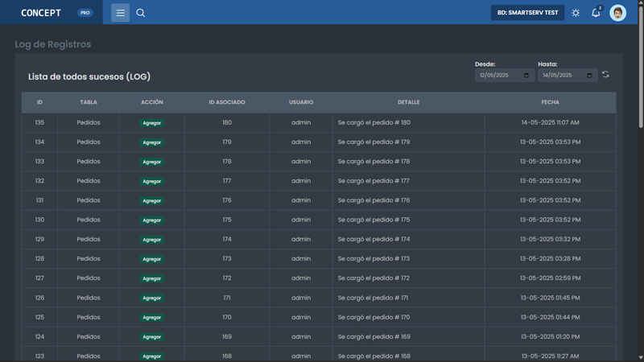This screenshot has height=362, width=644.
Task: Open the notifications bell
Action: 596,13
